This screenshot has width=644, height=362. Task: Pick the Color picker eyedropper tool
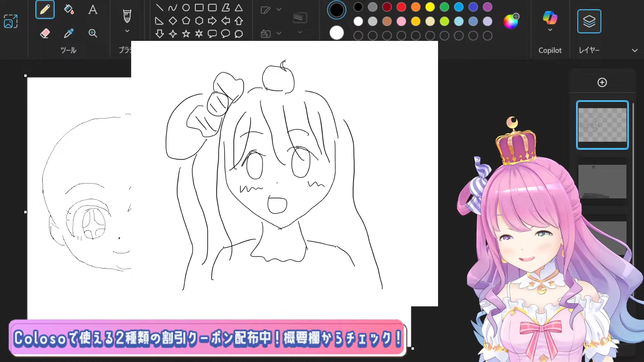(x=69, y=33)
